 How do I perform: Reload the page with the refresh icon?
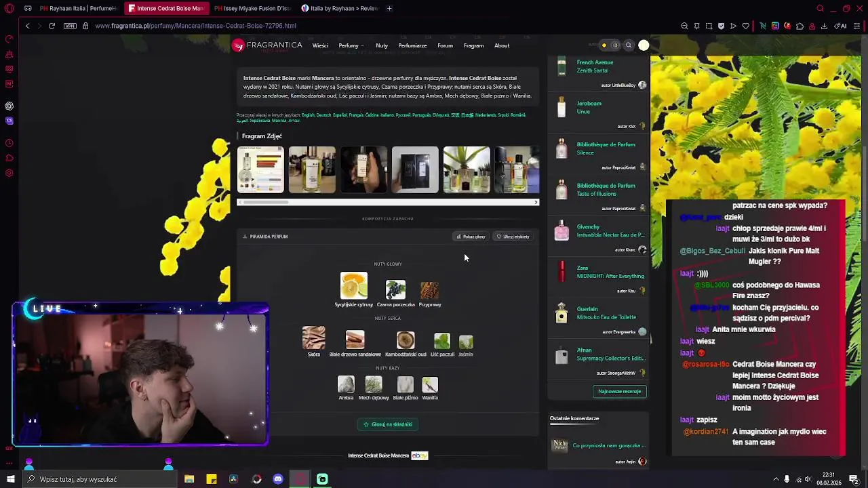[52, 26]
